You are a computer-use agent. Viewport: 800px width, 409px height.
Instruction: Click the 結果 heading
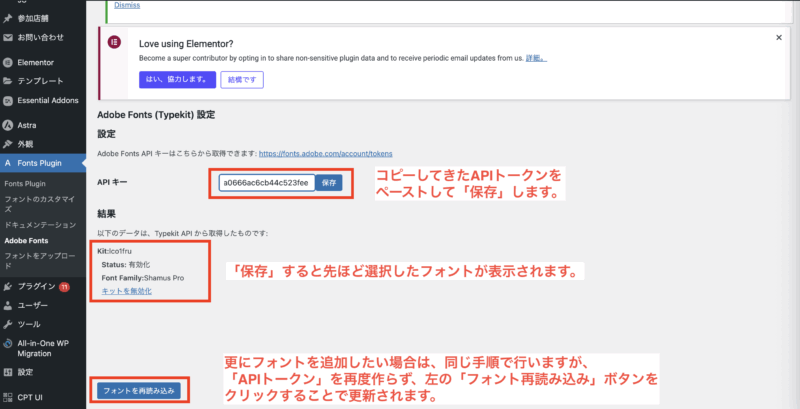106,213
